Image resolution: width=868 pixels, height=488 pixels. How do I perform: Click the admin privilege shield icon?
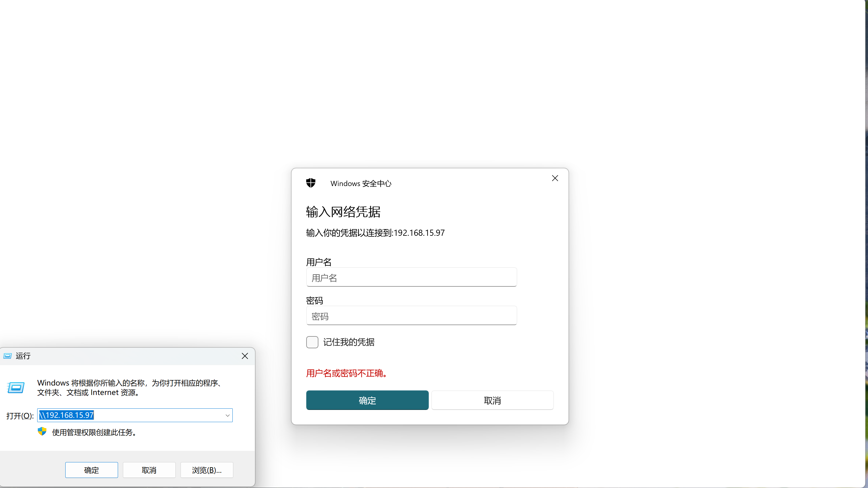42,431
